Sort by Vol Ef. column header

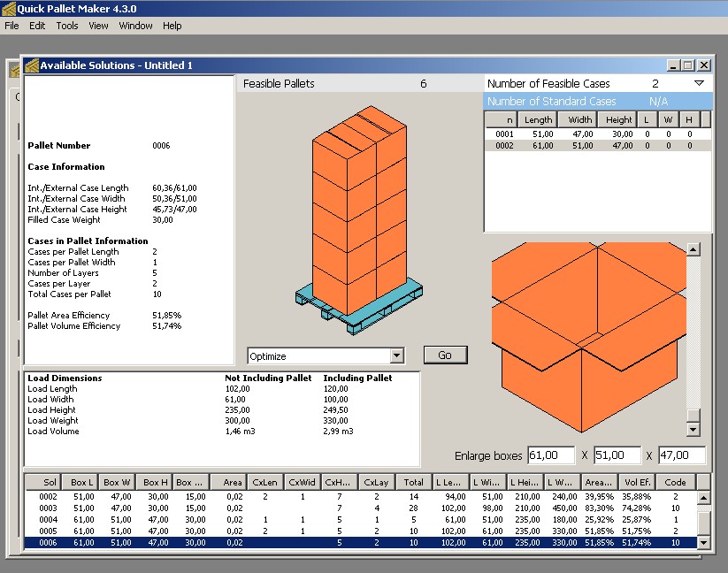(637, 482)
